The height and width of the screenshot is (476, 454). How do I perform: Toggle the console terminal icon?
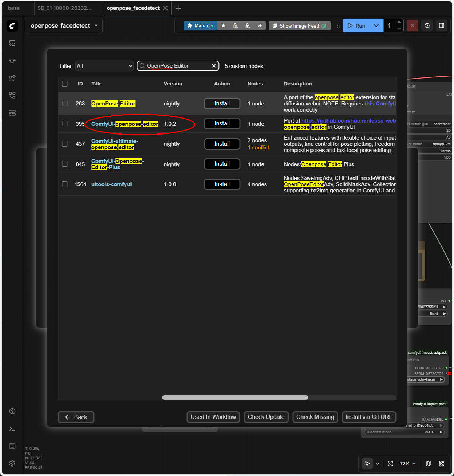[12, 429]
